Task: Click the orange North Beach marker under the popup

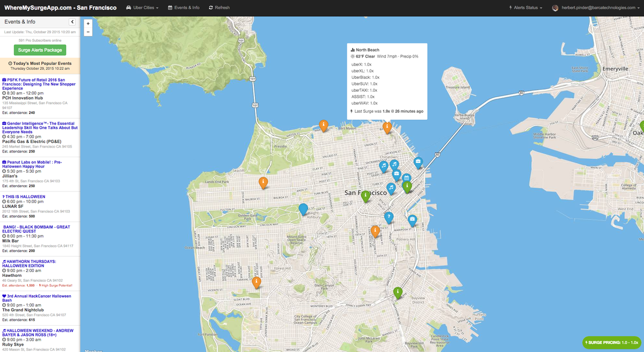Action: 387,127
